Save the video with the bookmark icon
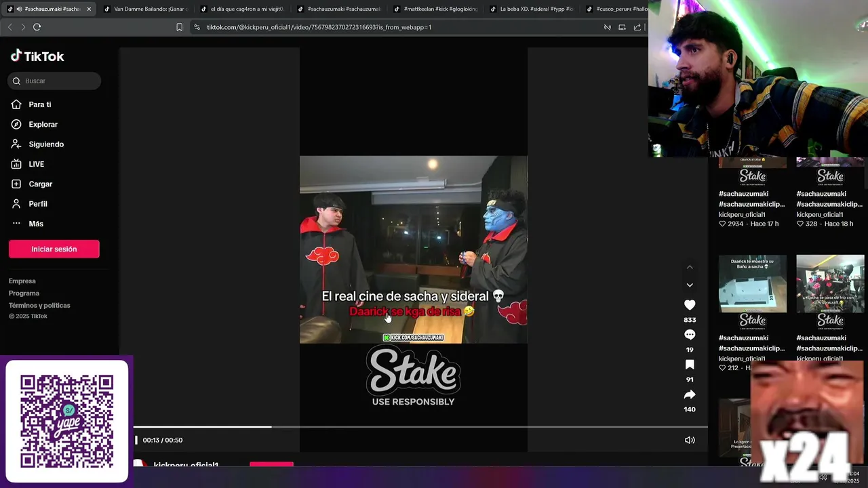 point(690,365)
